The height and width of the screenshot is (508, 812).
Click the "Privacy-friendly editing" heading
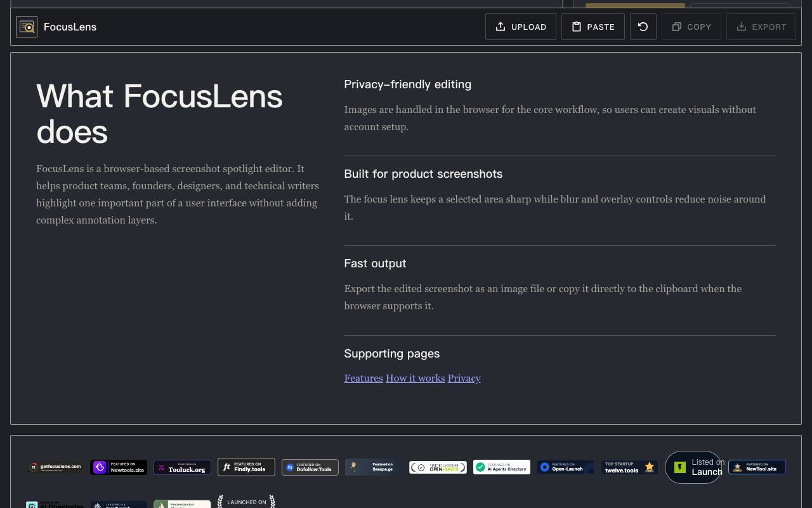click(x=407, y=84)
